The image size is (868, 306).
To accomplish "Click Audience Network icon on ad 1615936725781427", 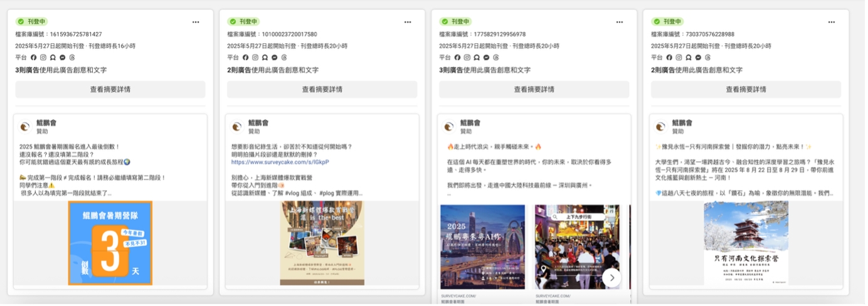I will pyautogui.click(x=53, y=58).
